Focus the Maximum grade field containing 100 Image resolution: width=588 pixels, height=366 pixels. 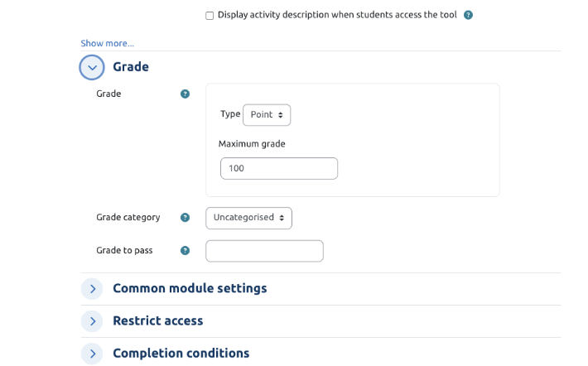(x=279, y=168)
